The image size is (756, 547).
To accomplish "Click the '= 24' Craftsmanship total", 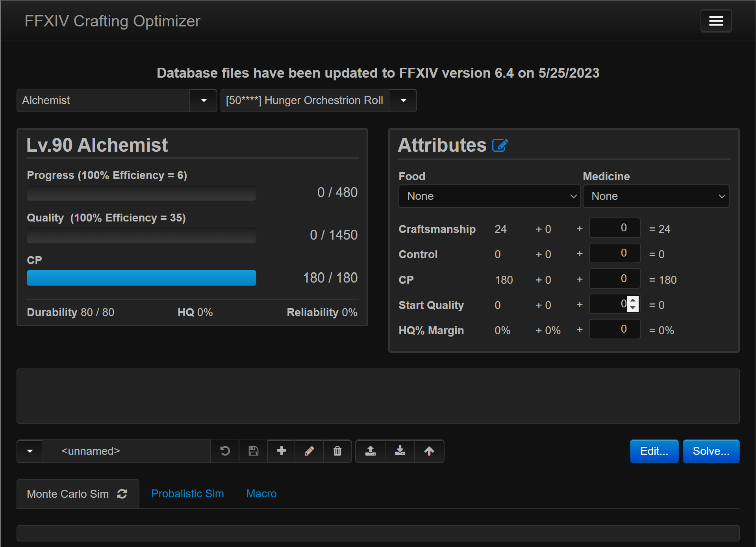I will (x=660, y=229).
